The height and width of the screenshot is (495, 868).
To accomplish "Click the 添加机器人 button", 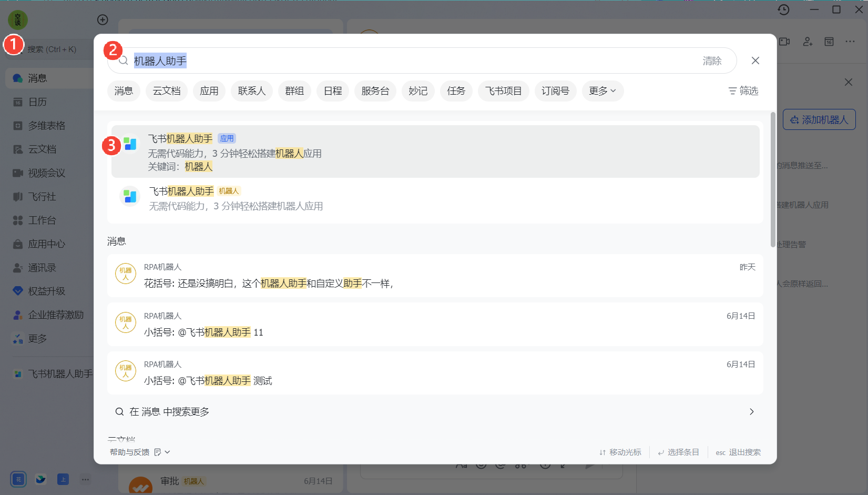I will (x=819, y=120).
